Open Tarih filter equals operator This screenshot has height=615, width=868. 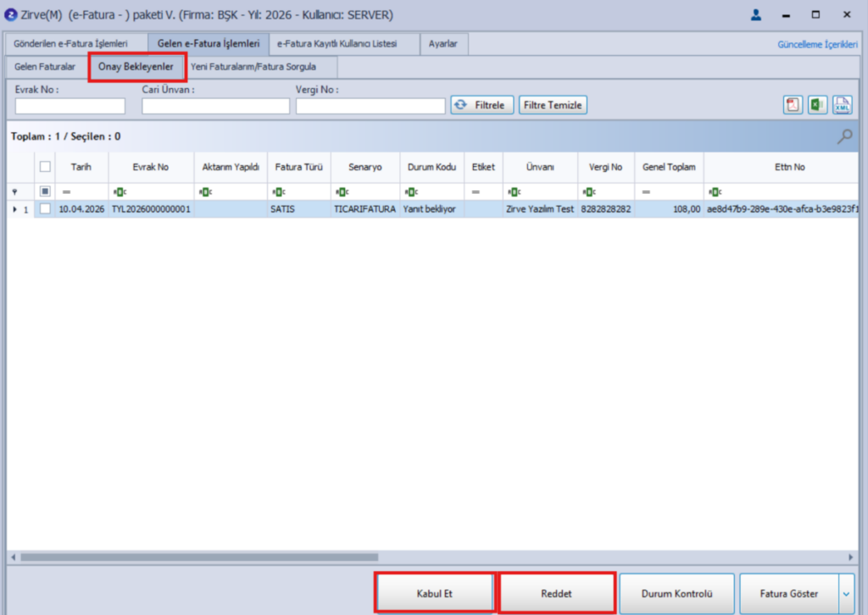pyautogui.click(x=66, y=192)
